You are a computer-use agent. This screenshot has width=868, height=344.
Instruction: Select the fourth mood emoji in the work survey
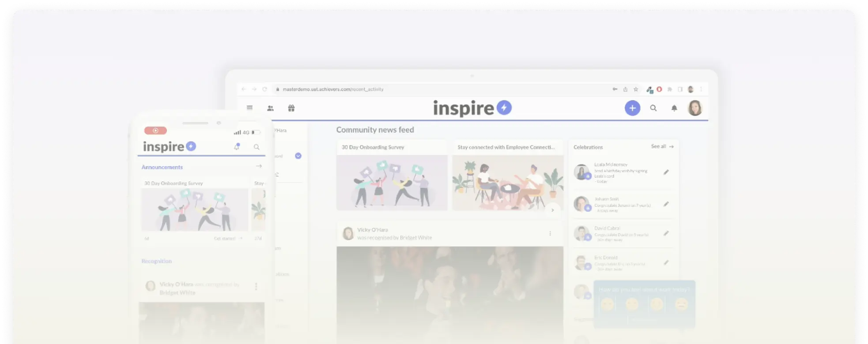click(x=682, y=304)
